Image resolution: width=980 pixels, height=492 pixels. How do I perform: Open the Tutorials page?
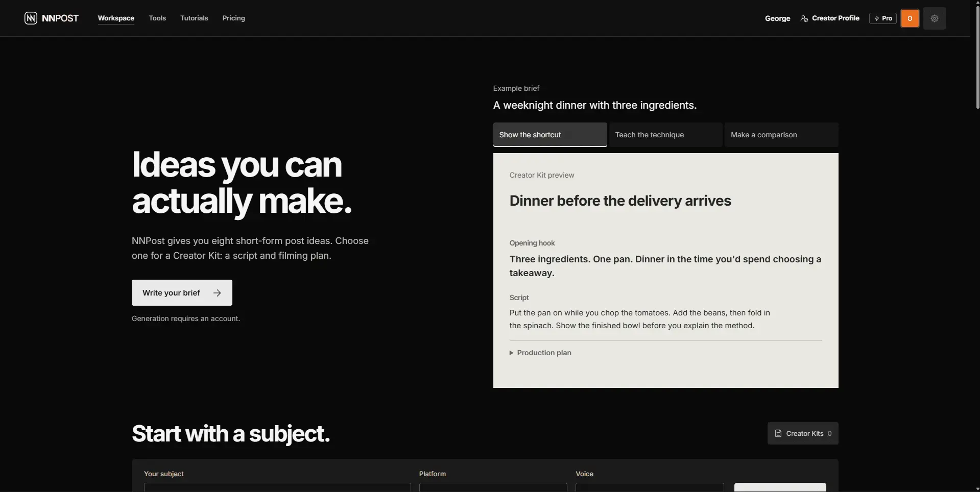coord(194,18)
